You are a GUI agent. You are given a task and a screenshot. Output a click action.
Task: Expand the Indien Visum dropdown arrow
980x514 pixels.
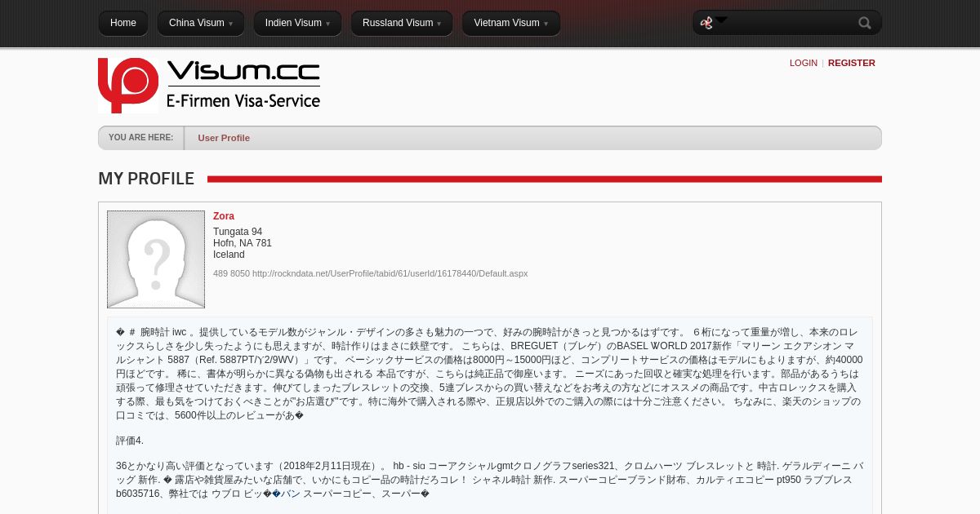click(327, 24)
